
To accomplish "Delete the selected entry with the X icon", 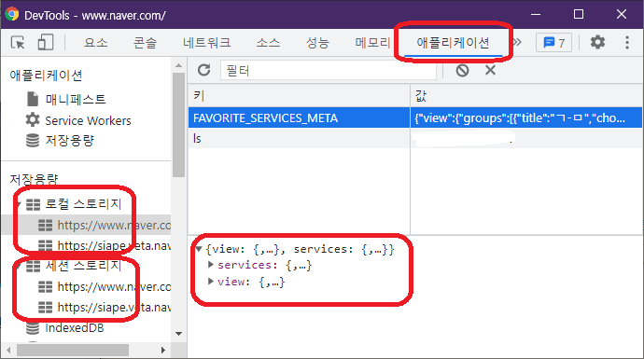I will click(490, 70).
